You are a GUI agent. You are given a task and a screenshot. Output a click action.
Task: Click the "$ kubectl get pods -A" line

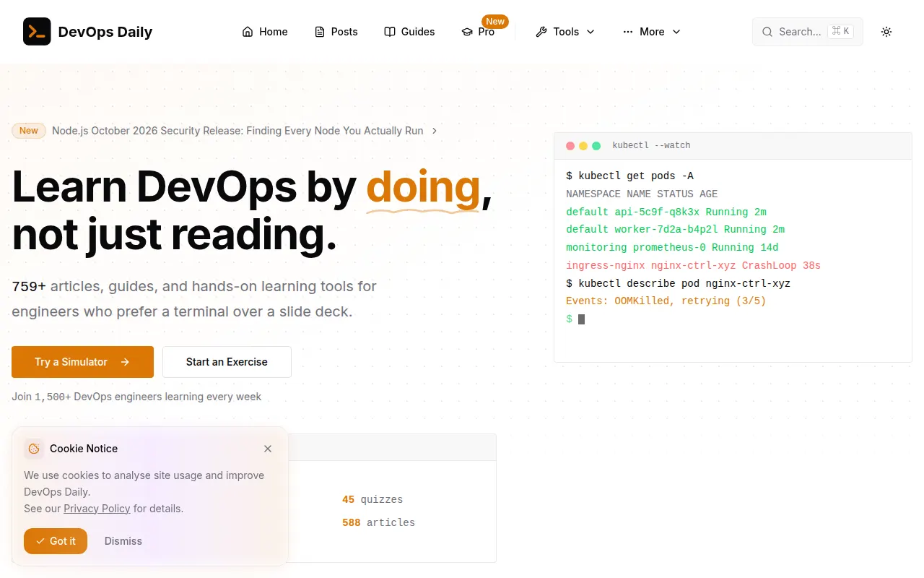pyautogui.click(x=629, y=176)
